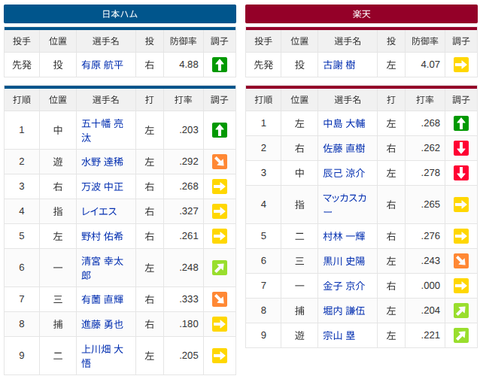Click the 打順 header in 日本ハム table

click(x=22, y=100)
